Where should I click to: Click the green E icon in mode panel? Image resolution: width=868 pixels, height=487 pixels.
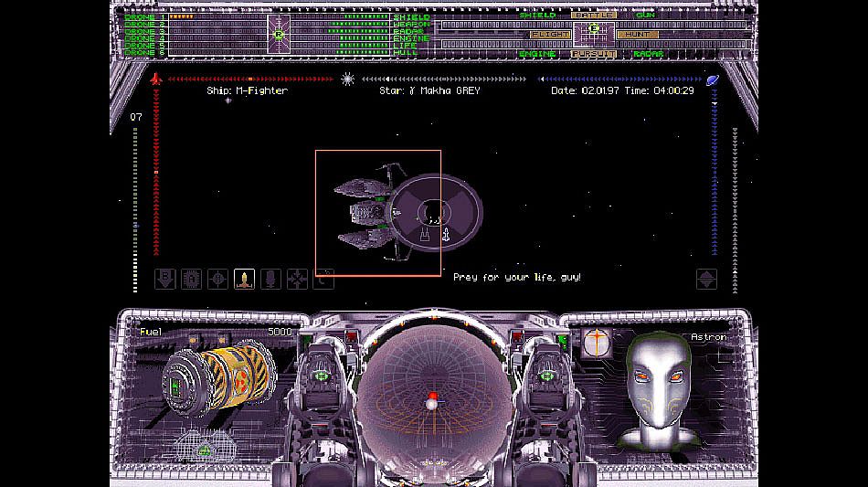[x=593, y=28]
